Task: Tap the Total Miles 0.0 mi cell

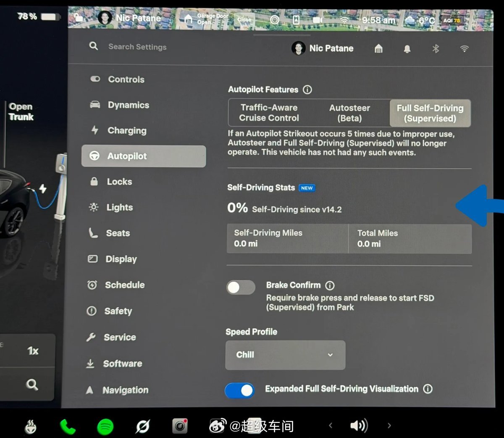Action: coord(410,238)
